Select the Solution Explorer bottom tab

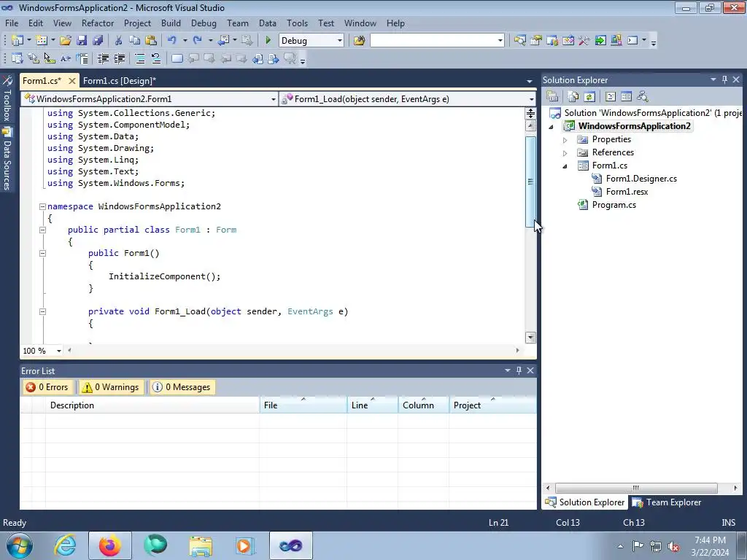(585, 502)
